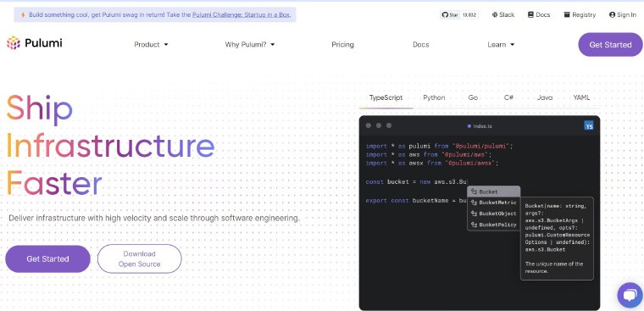Open the Pricing menu item

pyautogui.click(x=342, y=44)
